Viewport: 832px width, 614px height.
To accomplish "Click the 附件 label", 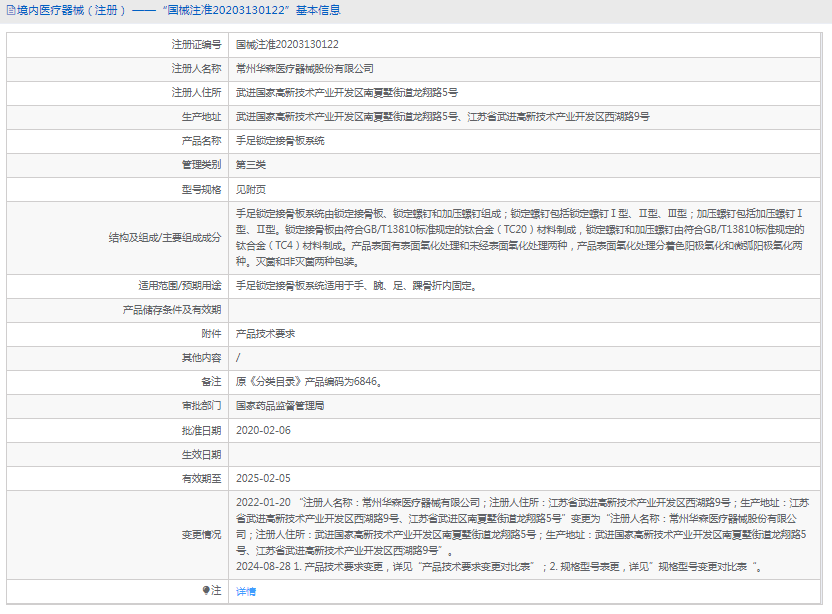I will (211, 334).
